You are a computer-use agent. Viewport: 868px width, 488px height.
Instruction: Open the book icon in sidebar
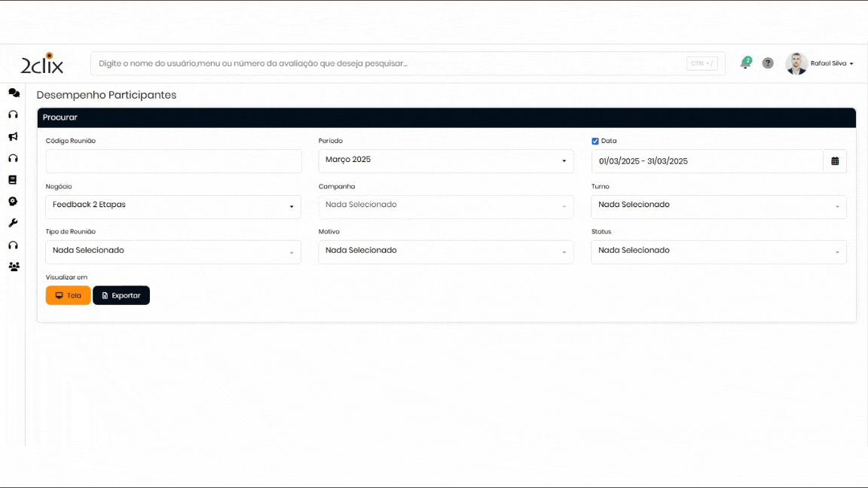click(13, 180)
